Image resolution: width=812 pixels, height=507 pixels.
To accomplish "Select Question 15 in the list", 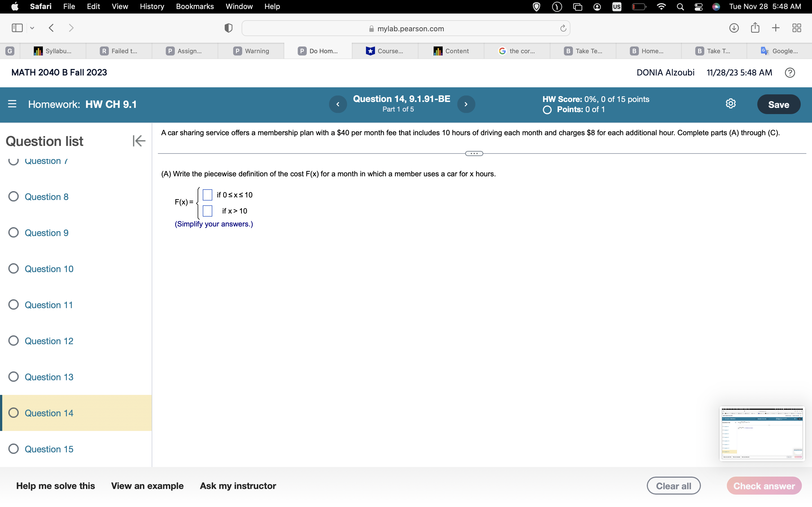I will point(49,449).
